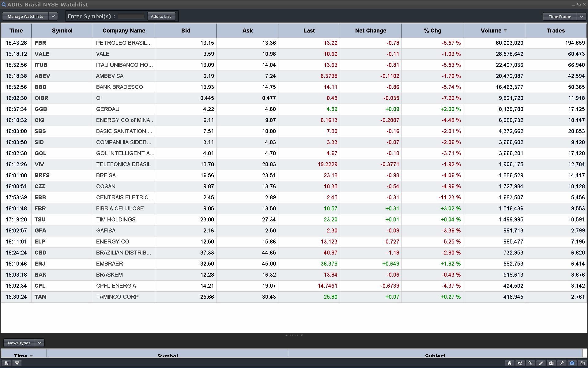This screenshot has width=588, height=368.
Task: Click the Add to List button
Action: click(161, 16)
